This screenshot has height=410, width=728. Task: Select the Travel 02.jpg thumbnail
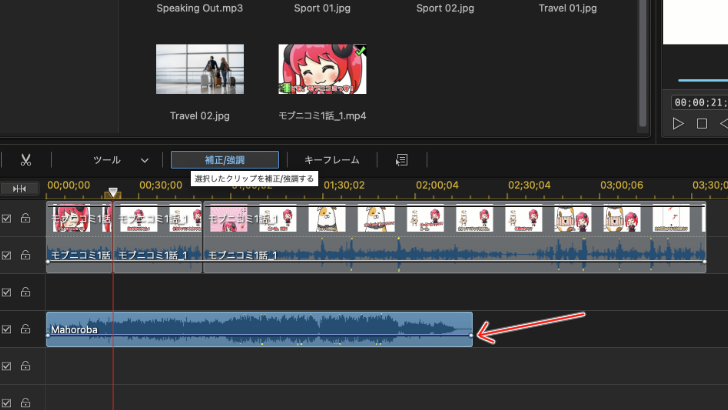200,69
